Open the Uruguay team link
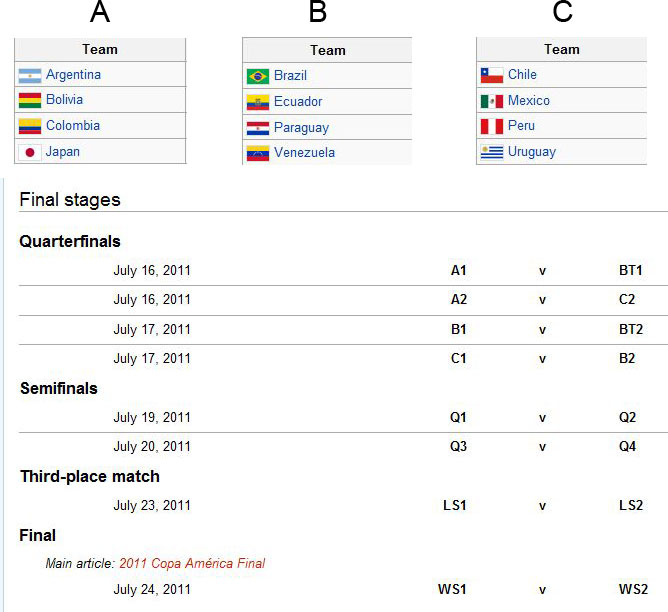668x612 pixels. pos(532,152)
